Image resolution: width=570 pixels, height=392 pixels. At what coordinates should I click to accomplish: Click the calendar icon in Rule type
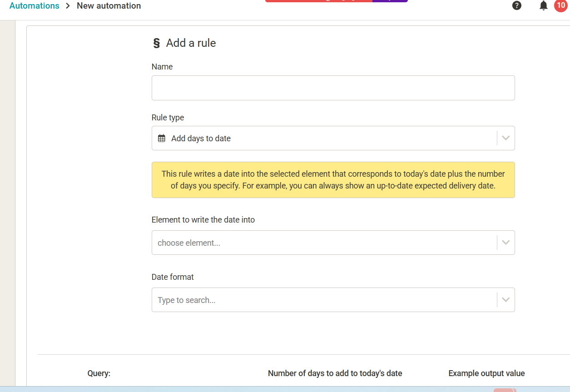[x=162, y=139]
